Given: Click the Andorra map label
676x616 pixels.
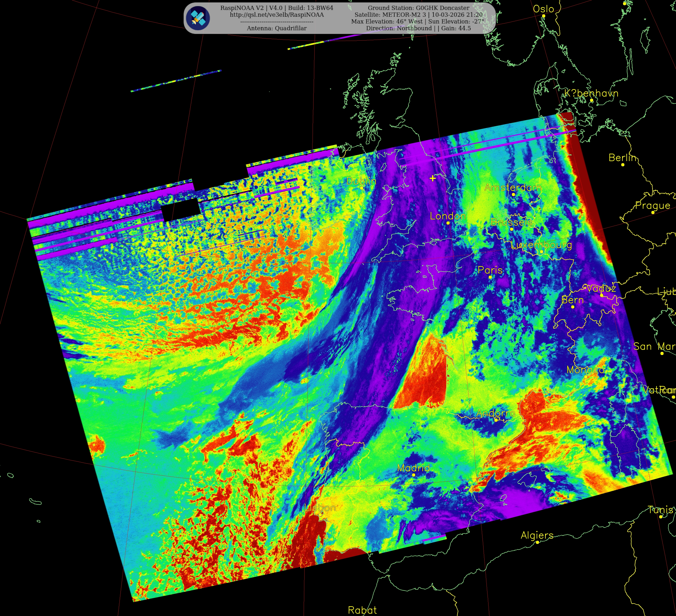Looking at the screenshot, I should click(x=495, y=413).
